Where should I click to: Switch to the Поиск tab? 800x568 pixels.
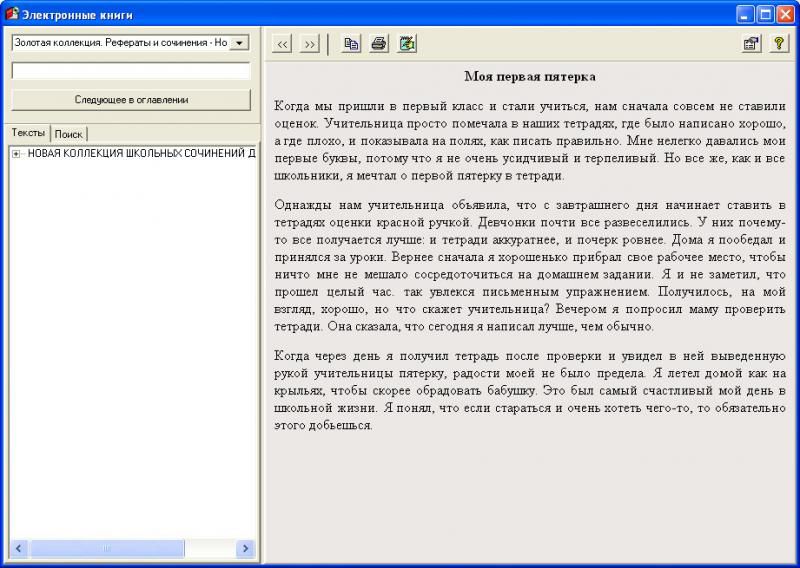[x=69, y=134]
